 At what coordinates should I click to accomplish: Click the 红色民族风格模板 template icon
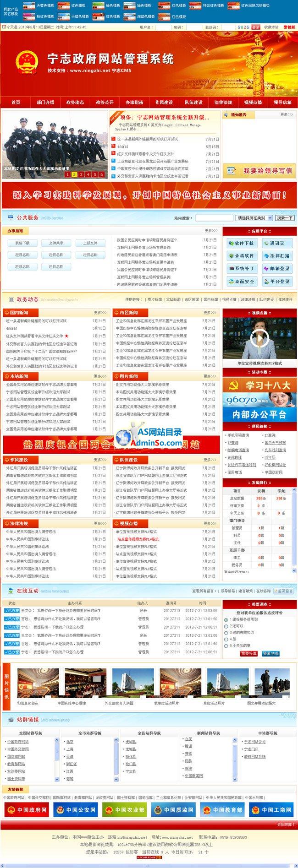pos(234,5)
